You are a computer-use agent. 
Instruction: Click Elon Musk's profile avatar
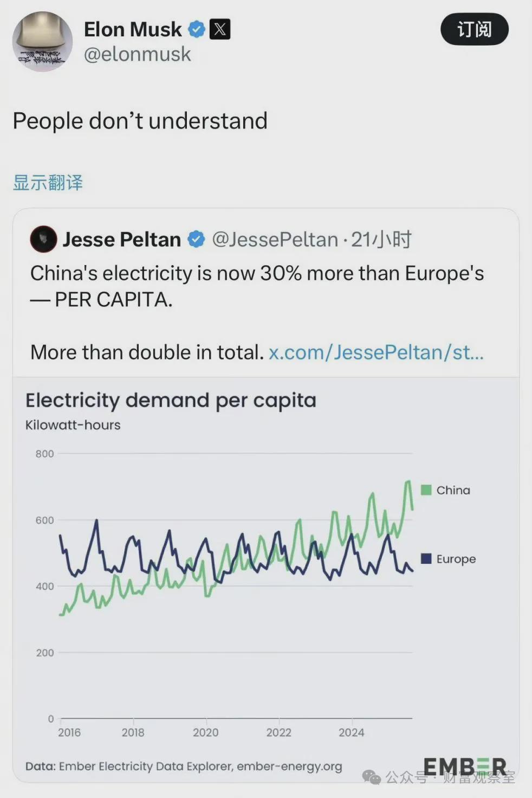pyautogui.click(x=42, y=41)
